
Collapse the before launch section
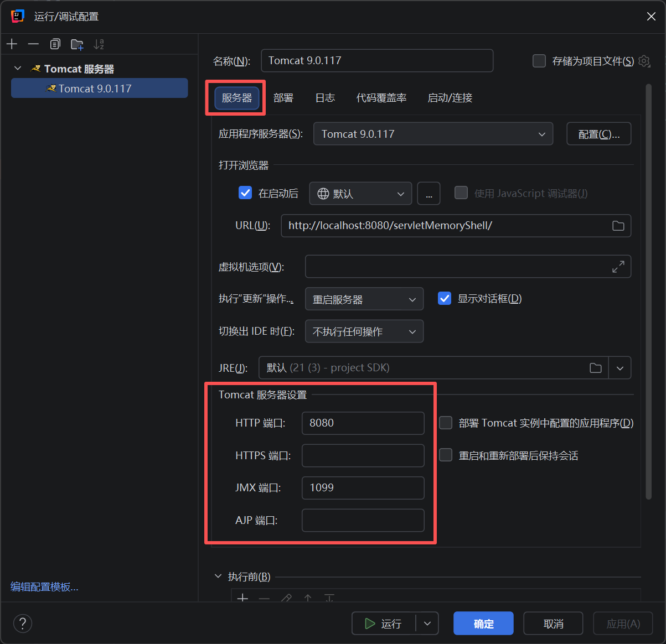tap(218, 577)
